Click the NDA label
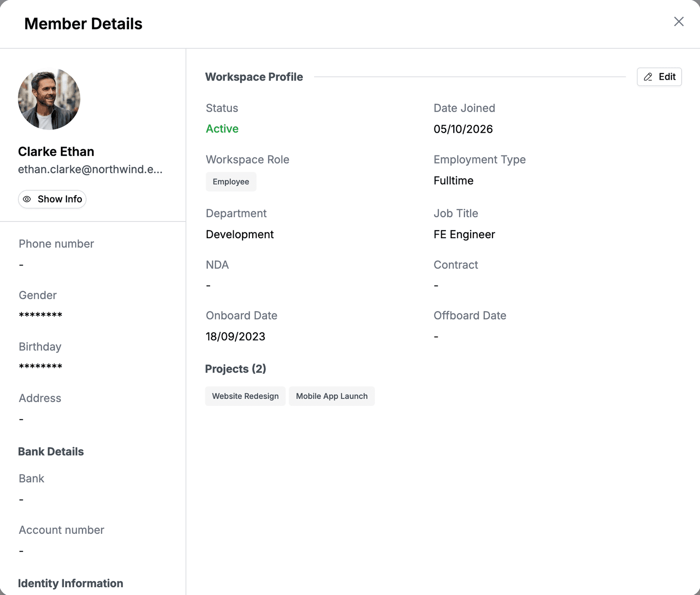The height and width of the screenshot is (595, 700). (x=217, y=265)
